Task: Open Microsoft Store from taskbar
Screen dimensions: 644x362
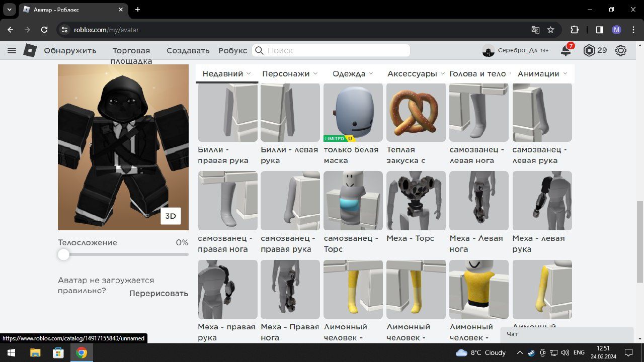Action: [x=58, y=352]
